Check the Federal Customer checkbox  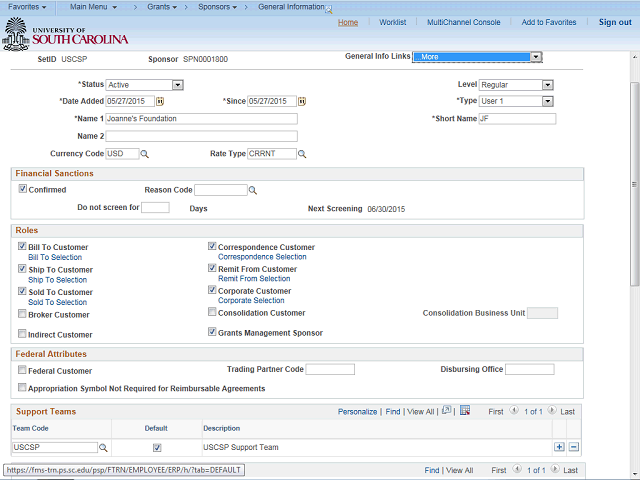click(23, 371)
